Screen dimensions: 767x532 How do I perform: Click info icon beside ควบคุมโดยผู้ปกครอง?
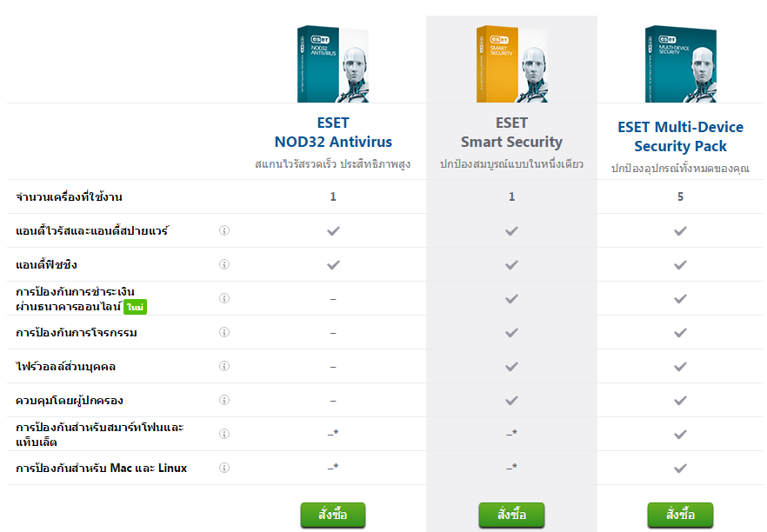pyautogui.click(x=223, y=400)
